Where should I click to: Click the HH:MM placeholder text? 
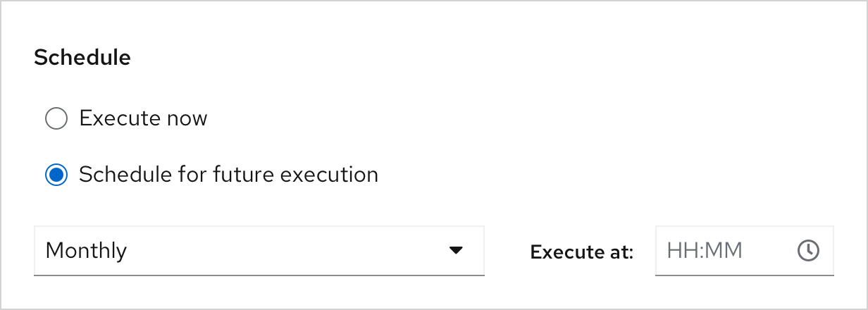click(x=705, y=250)
